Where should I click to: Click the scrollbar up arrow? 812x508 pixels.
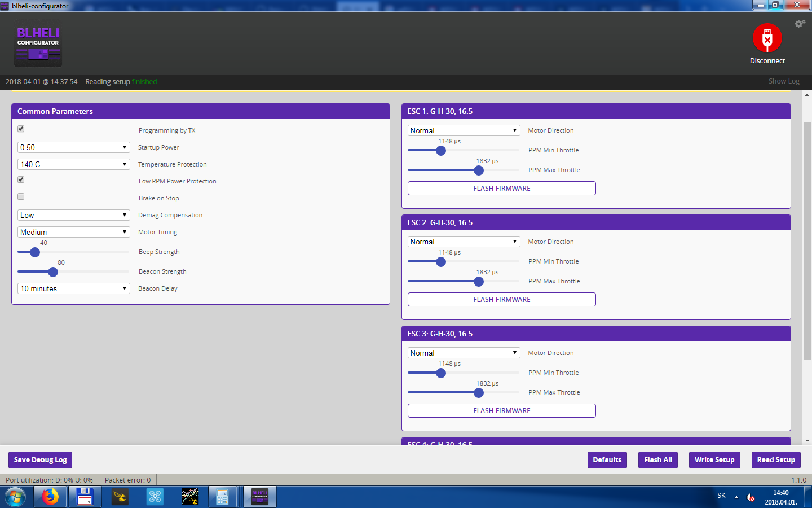pyautogui.click(x=807, y=95)
